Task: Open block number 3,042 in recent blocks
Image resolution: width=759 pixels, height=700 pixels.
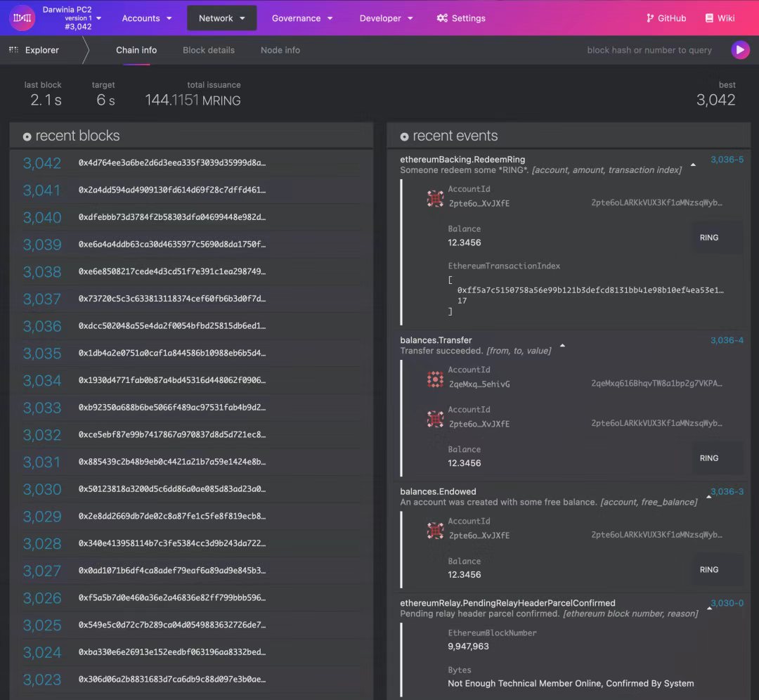Action: (42, 163)
